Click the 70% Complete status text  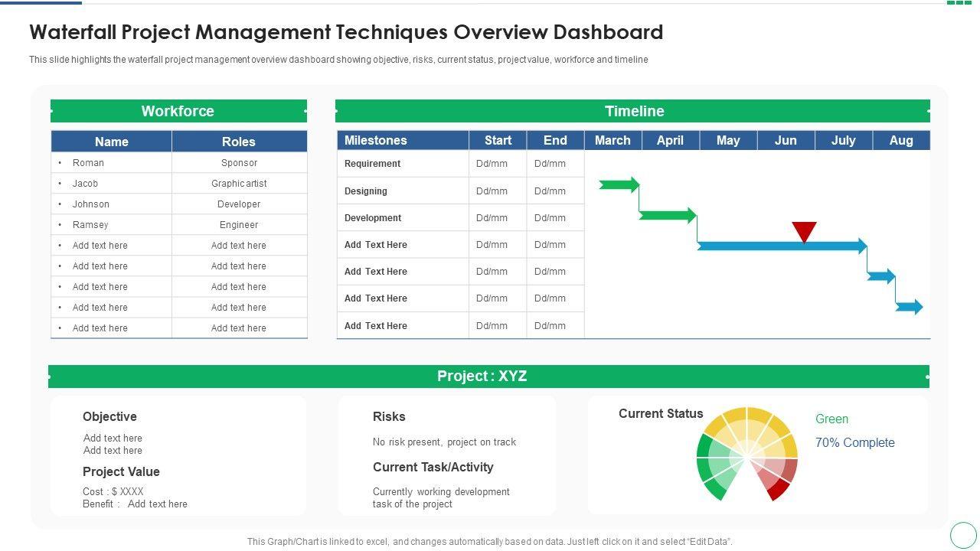[854, 442]
